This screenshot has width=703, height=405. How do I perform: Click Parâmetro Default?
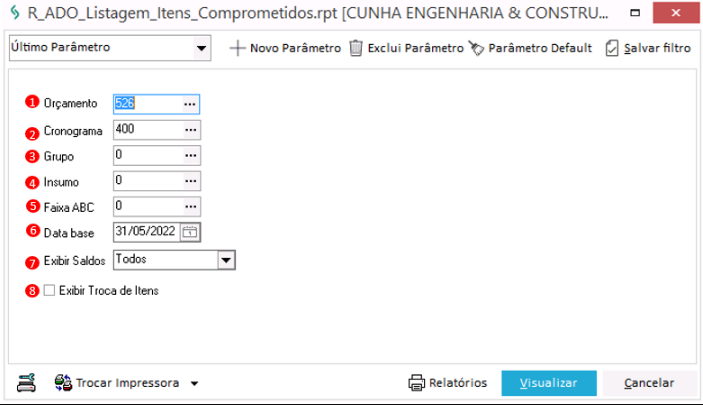(530, 48)
